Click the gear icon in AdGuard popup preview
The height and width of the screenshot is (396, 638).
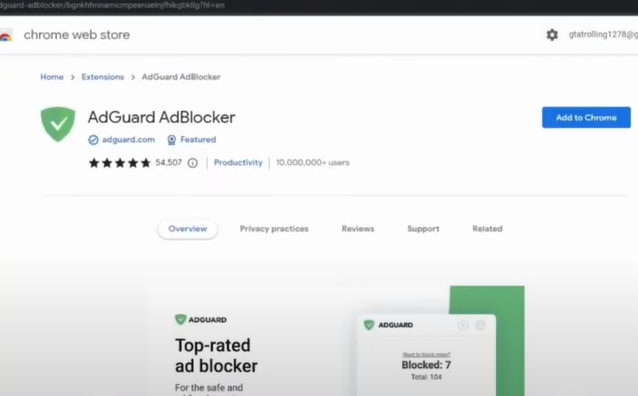pos(481,325)
